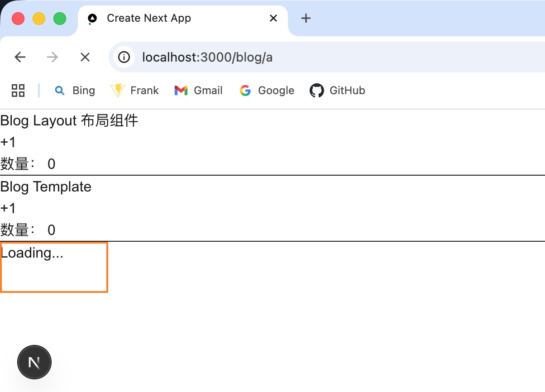Viewport: 545px width, 392px height.
Task: Click the Loading placeholder box
Action: point(53,267)
